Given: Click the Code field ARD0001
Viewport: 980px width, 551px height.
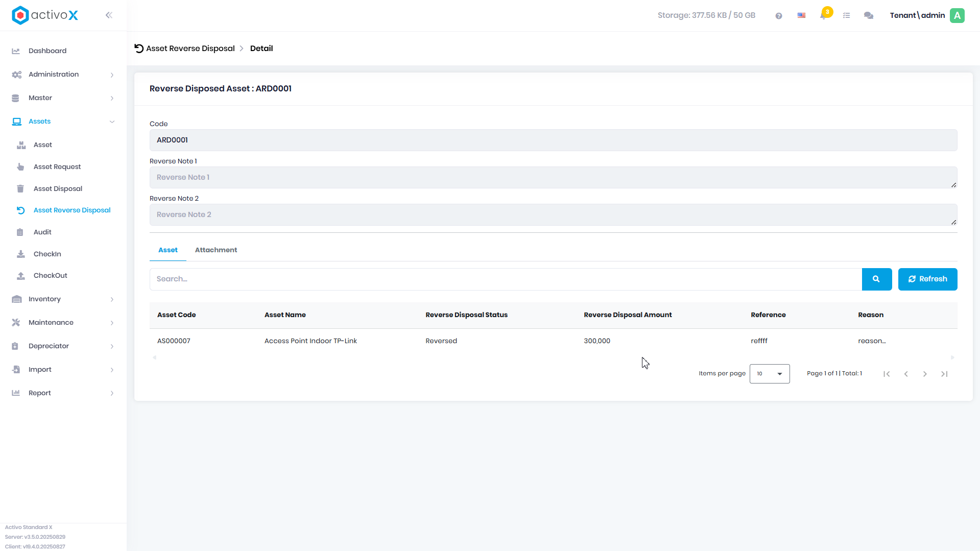Looking at the screenshot, I should click(x=553, y=140).
